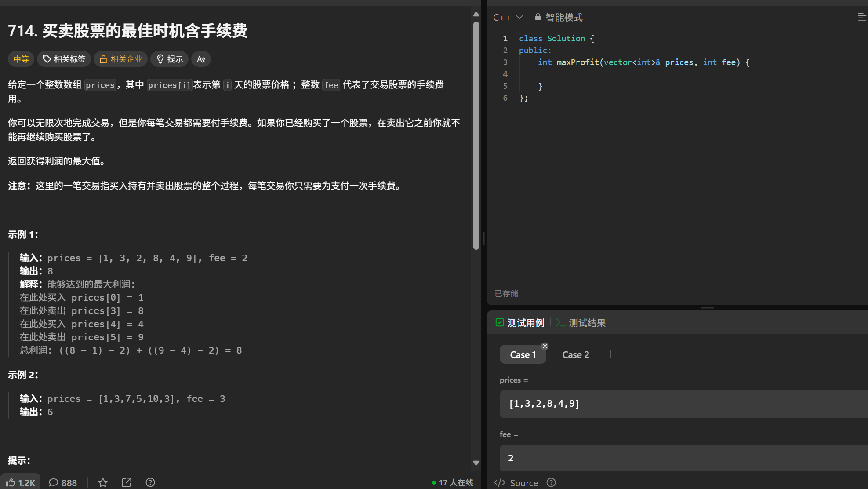Image resolution: width=868 pixels, height=489 pixels.
Task: Open the help question mark icon below the problem
Action: [x=150, y=482]
